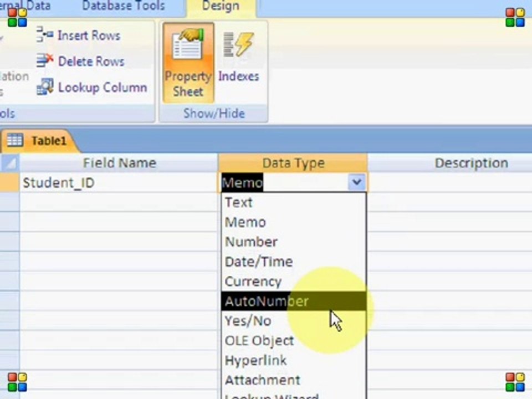The image size is (532, 399).
Task: Click the Field Name column header
Action: coord(119,163)
